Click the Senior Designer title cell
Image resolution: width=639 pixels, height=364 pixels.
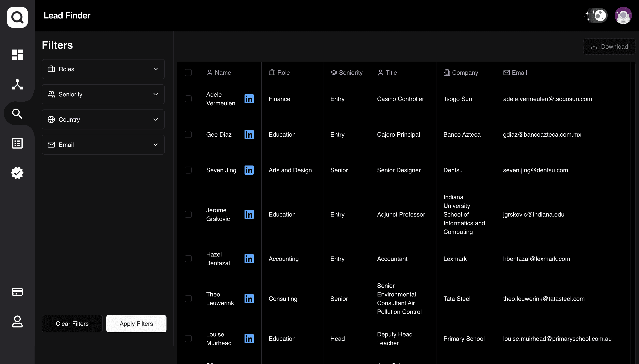(x=399, y=170)
